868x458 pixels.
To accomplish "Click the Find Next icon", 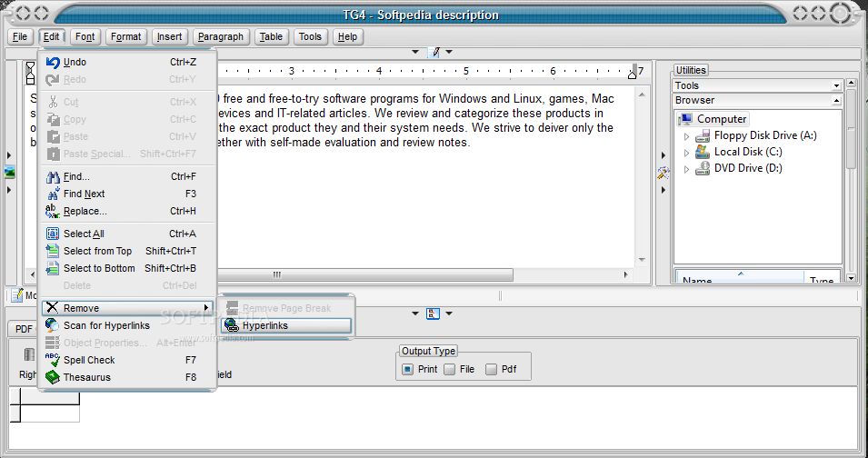I will click(53, 194).
